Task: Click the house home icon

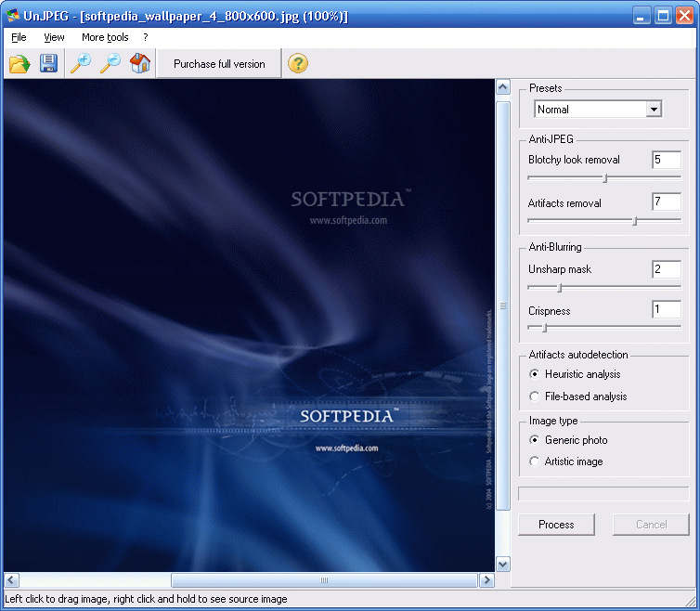Action: (x=140, y=63)
